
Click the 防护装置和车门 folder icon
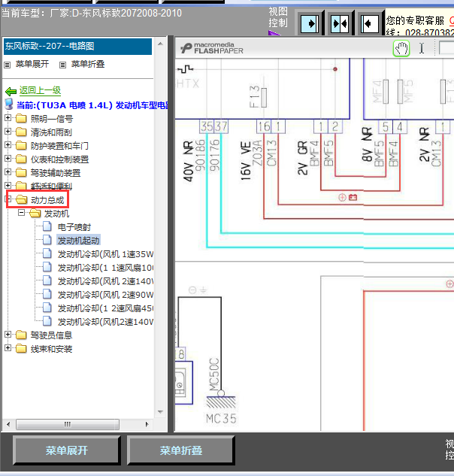[21, 145]
